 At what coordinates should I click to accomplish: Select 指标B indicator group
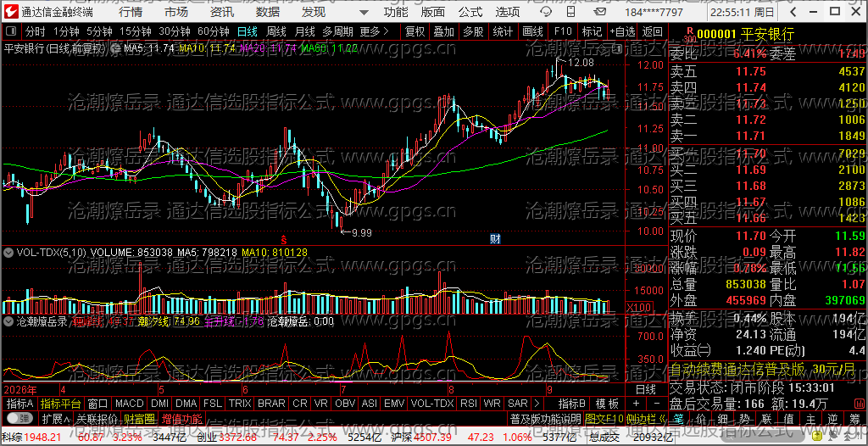click(x=572, y=404)
